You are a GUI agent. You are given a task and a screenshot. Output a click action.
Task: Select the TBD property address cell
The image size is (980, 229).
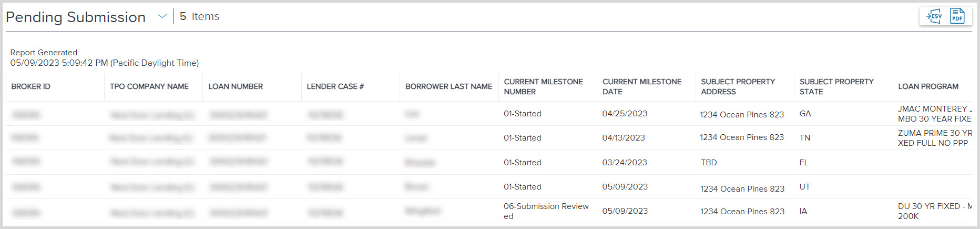point(709,163)
